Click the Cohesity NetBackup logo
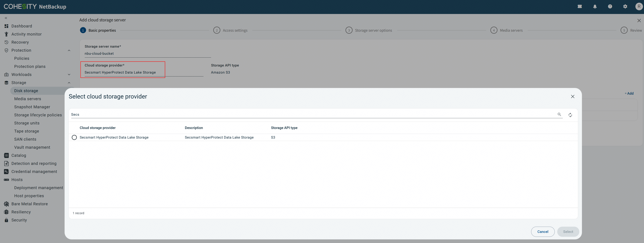 (35, 7)
